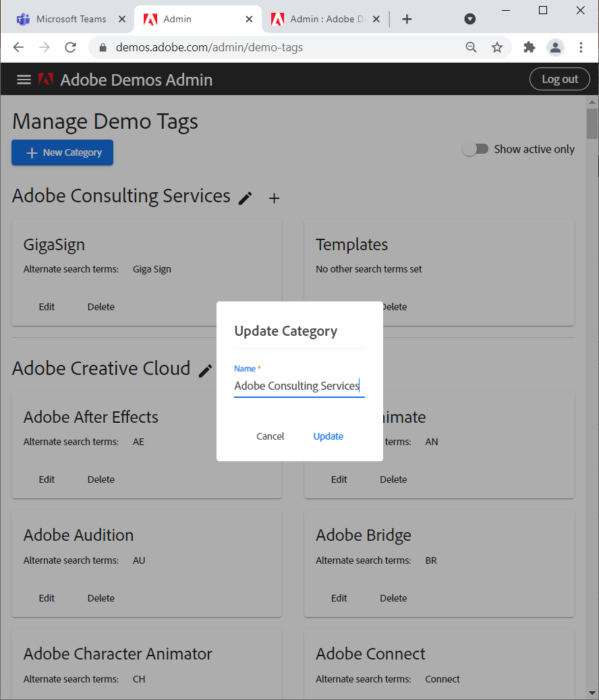Click the Adobe logo in header
The image size is (599, 700).
click(x=46, y=79)
